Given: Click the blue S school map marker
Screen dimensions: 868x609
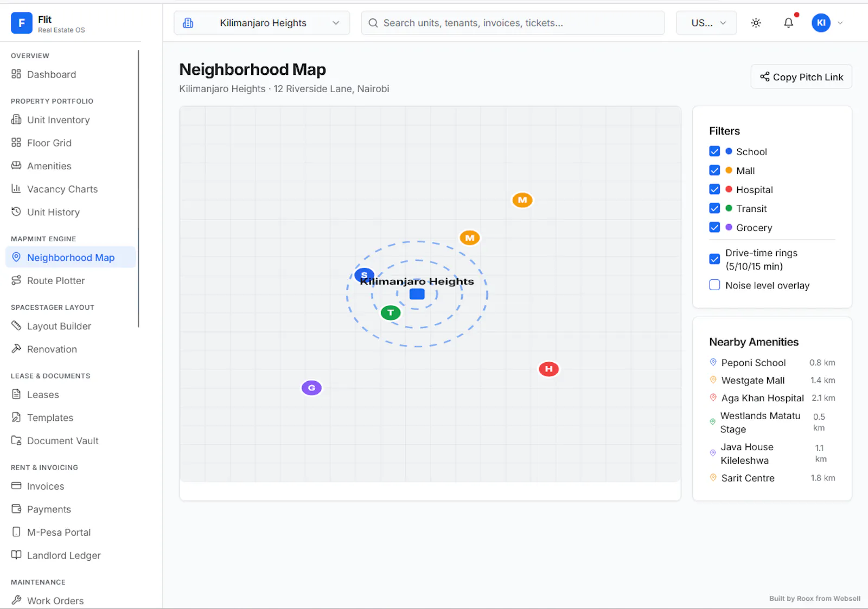Looking at the screenshot, I should point(364,275).
